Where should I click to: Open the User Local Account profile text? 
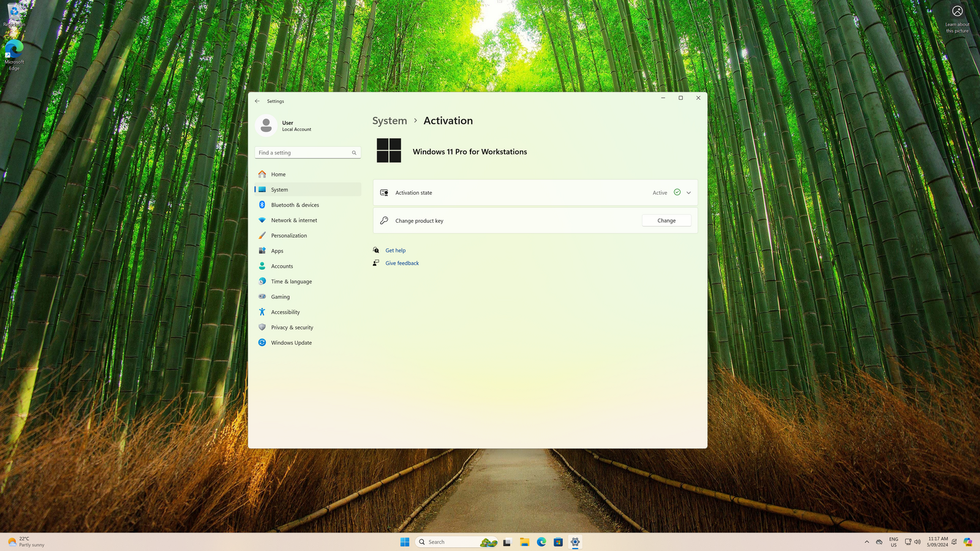pos(296,126)
